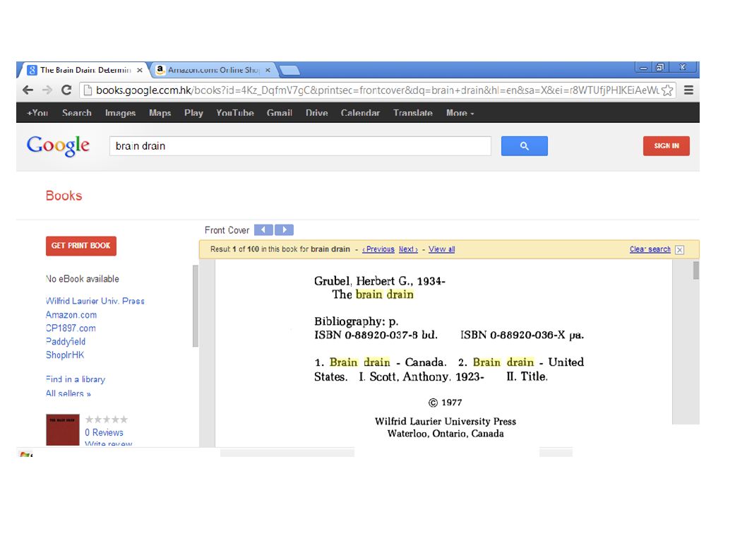Click the brain drain search field

point(300,146)
